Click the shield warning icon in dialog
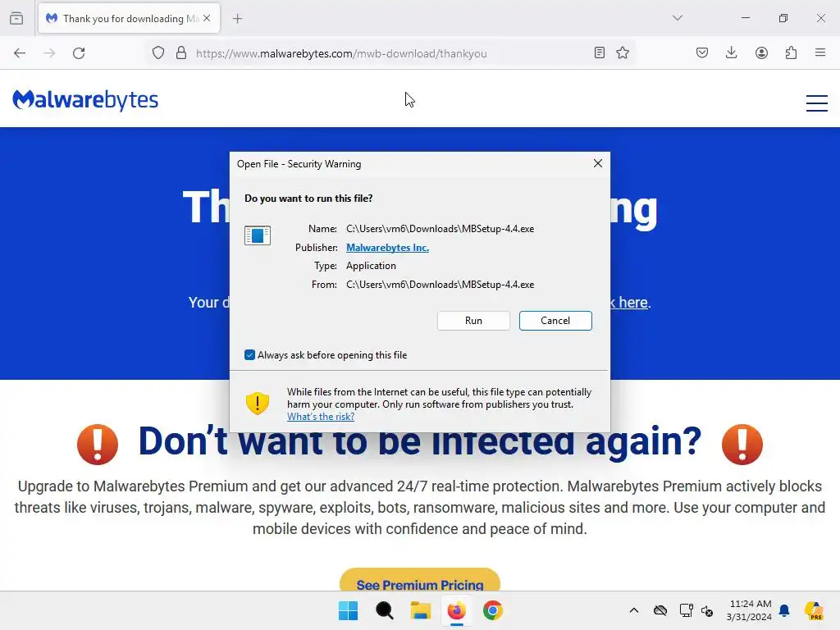This screenshot has height=630, width=840. pyautogui.click(x=257, y=404)
